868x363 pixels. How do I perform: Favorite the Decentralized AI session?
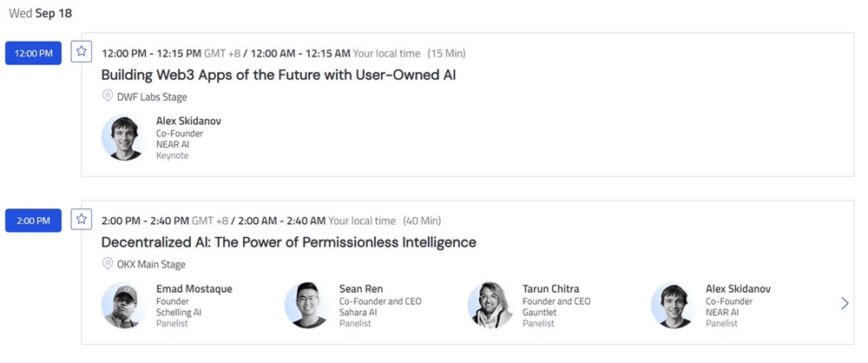(82, 219)
